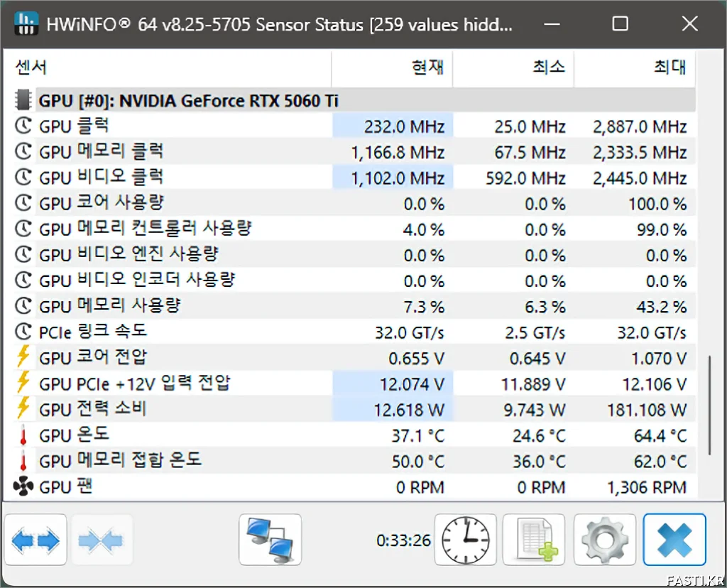This screenshot has height=588, width=727.
Task: Click the chip icon beside GPU [#0] header
Action: pyautogui.click(x=23, y=100)
